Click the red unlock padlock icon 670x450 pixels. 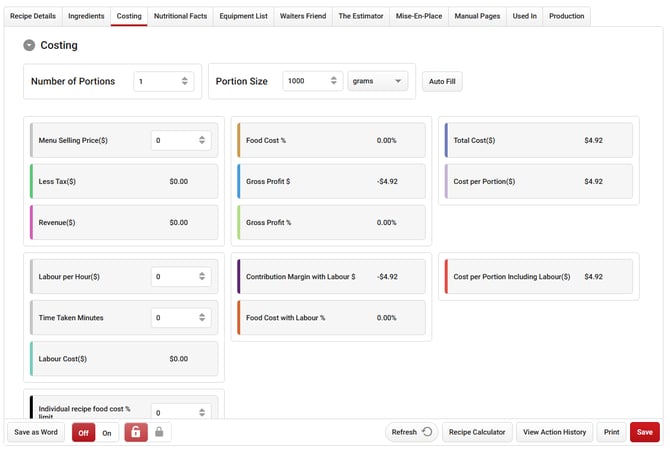click(x=135, y=432)
